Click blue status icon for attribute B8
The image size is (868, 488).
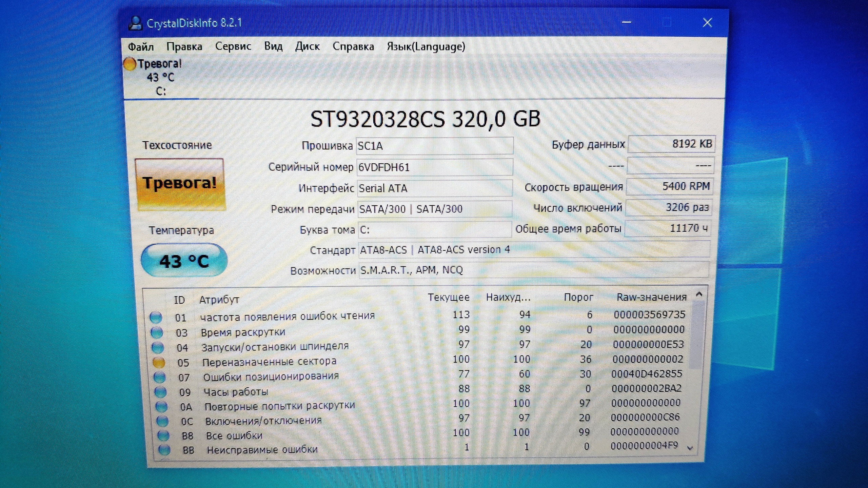163,435
